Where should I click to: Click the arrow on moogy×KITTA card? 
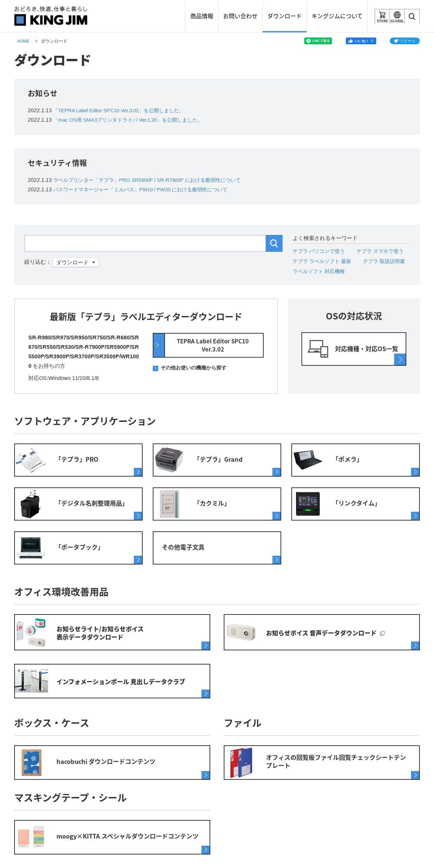pyautogui.click(x=206, y=850)
